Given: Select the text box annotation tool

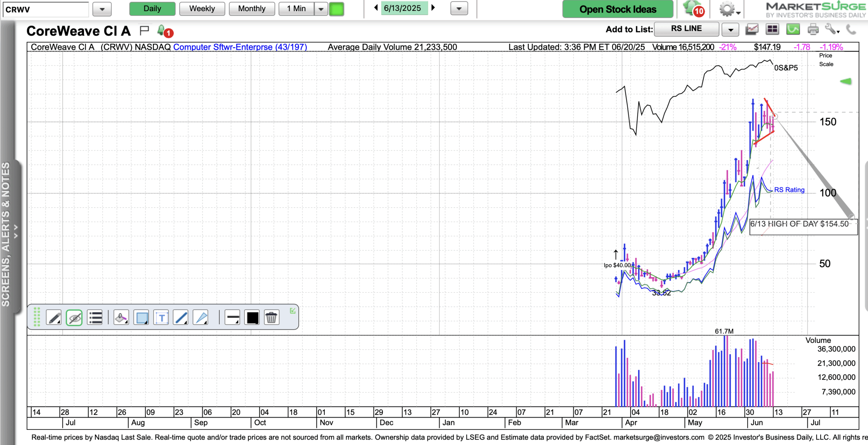Looking at the screenshot, I should coord(161,318).
